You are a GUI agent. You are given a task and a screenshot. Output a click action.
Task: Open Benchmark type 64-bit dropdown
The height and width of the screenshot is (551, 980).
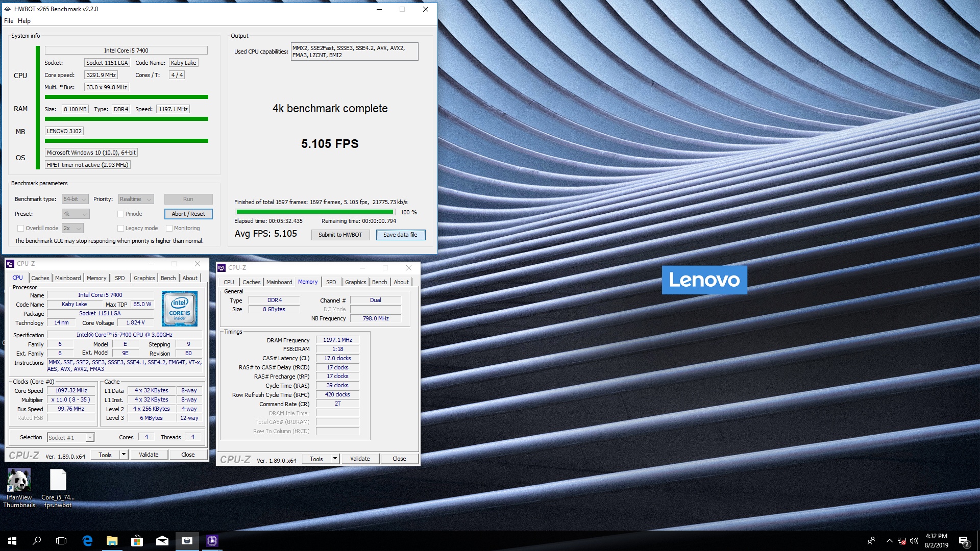pyautogui.click(x=75, y=199)
